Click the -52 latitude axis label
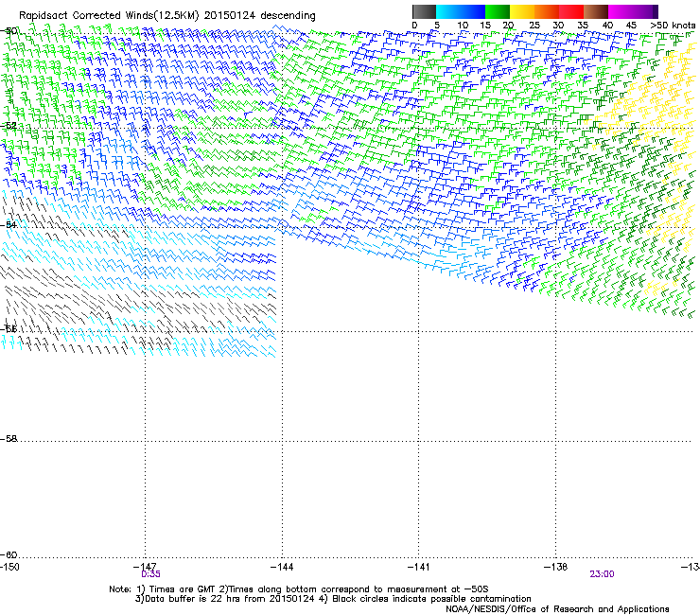This screenshot has width=700, height=615. tap(9, 126)
